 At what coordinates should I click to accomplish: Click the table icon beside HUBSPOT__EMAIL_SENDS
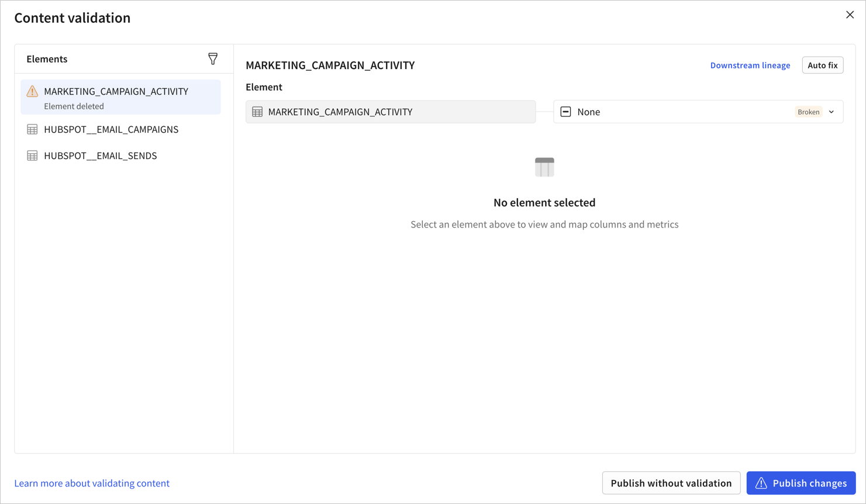click(32, 156)
